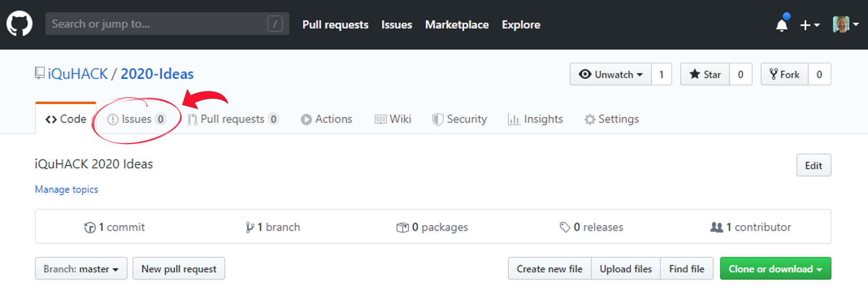Switch to the repository Issues tab
Viewport: 868px width, 287px height.
[136, 119]
